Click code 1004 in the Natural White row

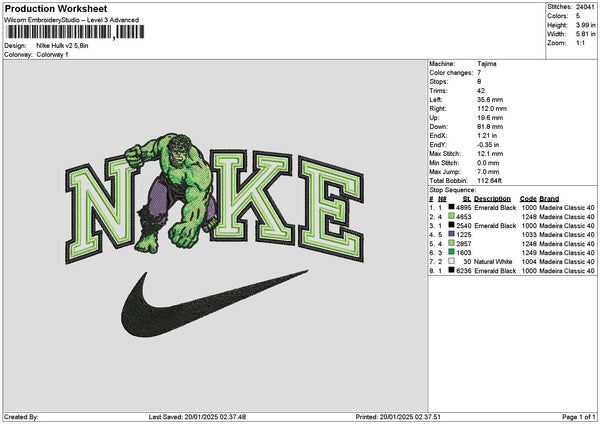529,262
